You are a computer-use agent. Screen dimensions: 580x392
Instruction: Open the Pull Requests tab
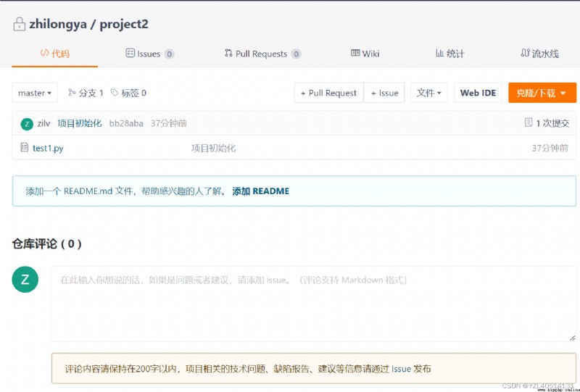[x=262, y=54]
